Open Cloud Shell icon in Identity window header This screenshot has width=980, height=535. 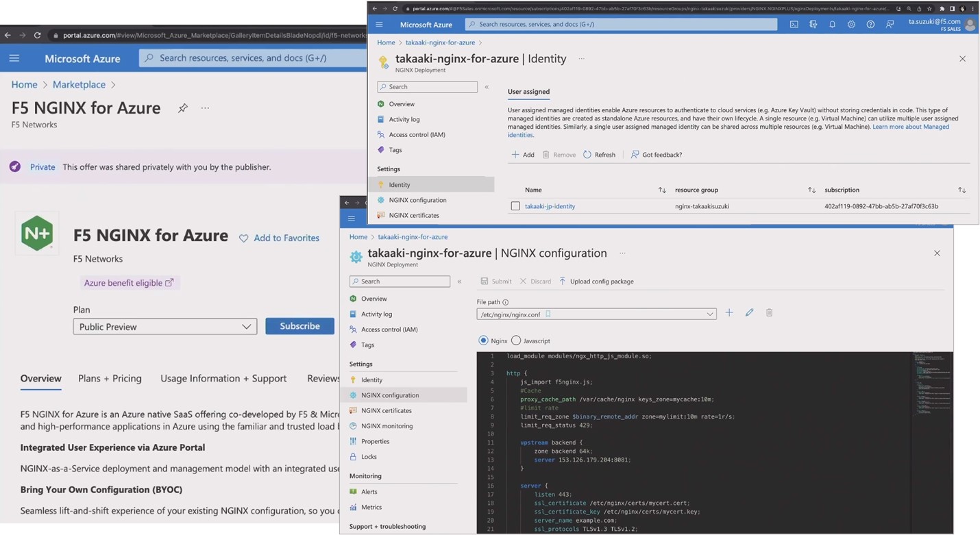[794, 25]
